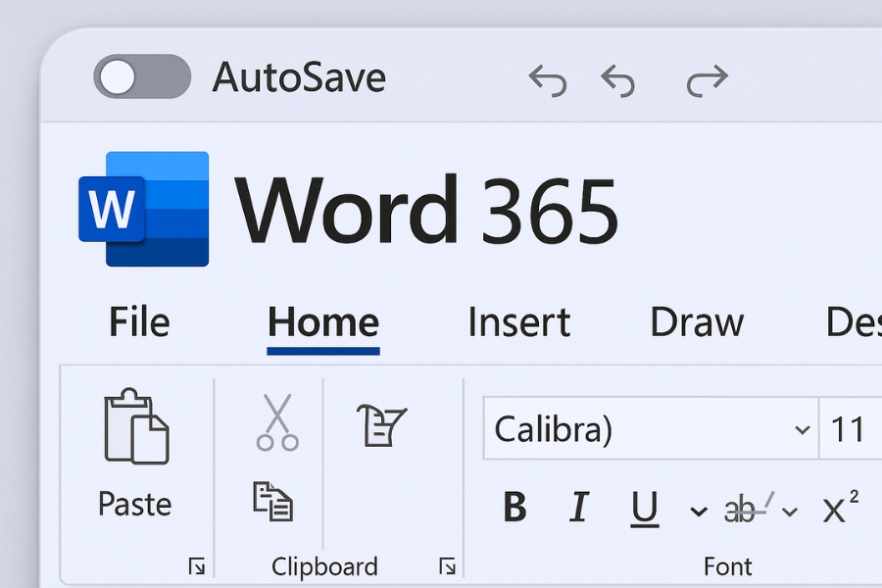Click the Superscript x² button
This screenshot has height=588, width=882.
tap(840, 507)
